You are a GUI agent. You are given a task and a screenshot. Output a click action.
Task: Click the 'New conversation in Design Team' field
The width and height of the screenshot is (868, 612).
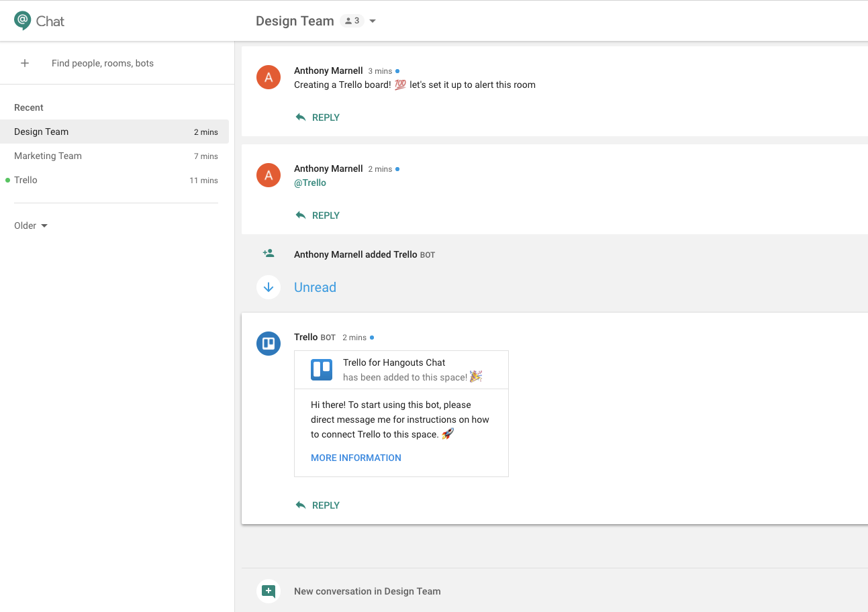point(367,591)
